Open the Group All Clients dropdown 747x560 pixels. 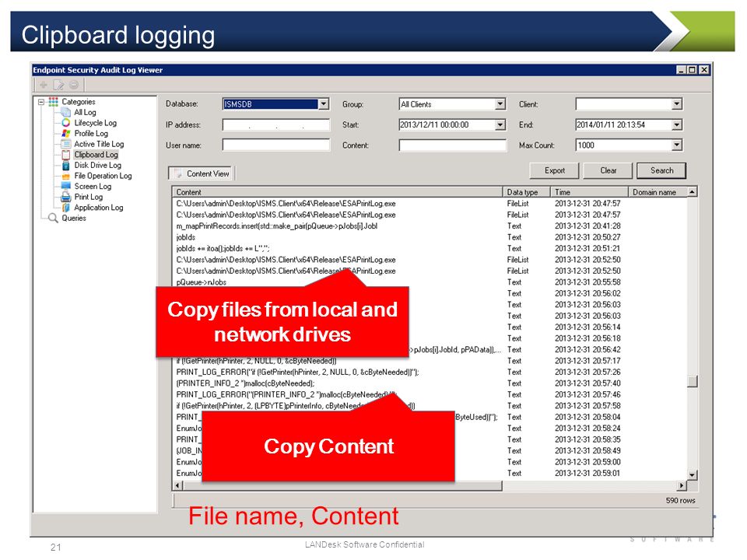coord(500,103)
